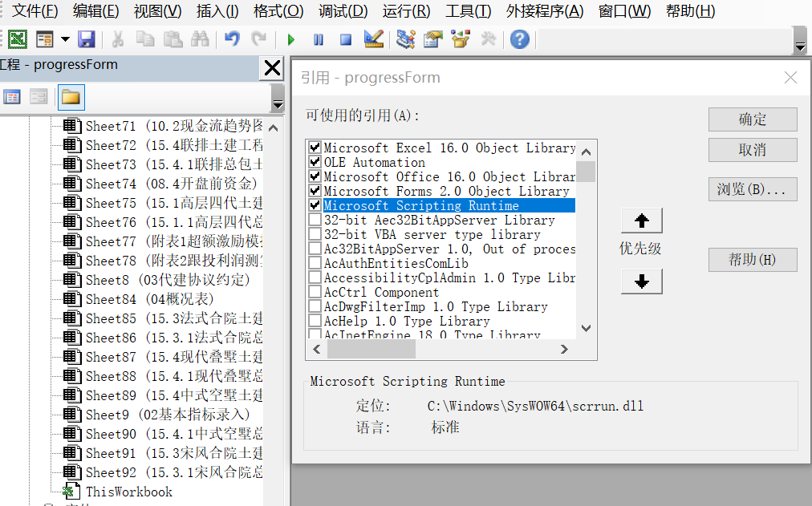Click the View Code icon in project pane
Image resolution: width=812 pixels, height=506 pixels.
point(12,97)
